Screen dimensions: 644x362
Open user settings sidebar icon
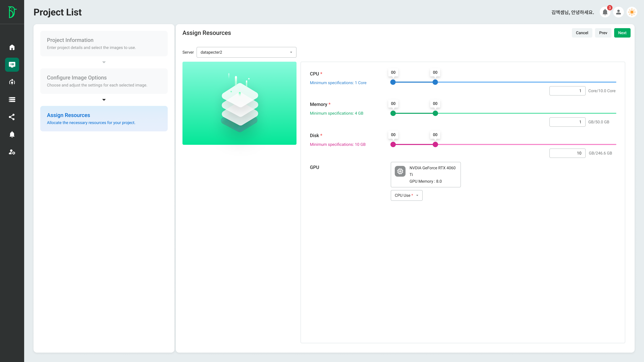pos(12,152)
